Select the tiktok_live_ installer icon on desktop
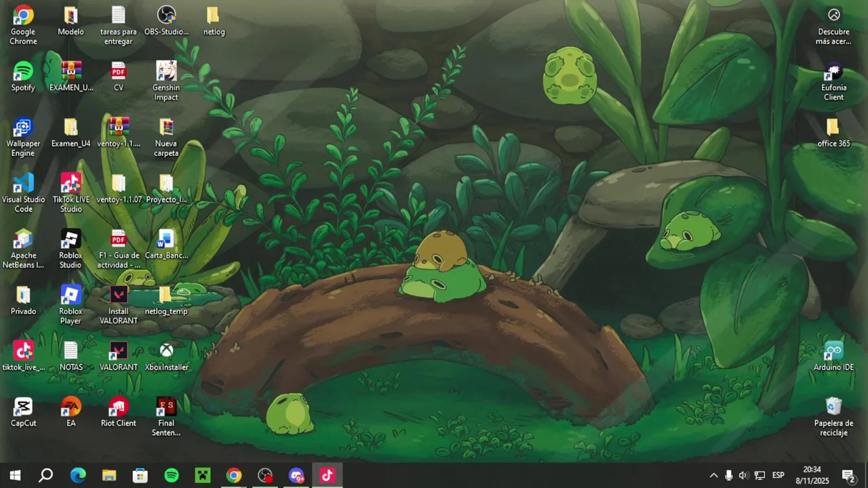 (x=23, y=356)
